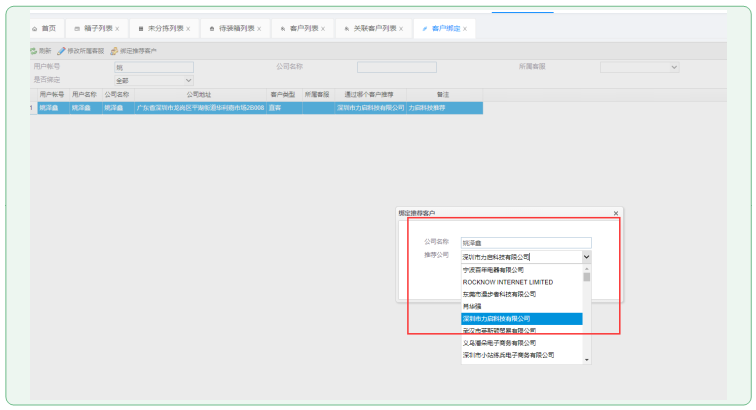Close the 箱子列表 tab
Viewport: 756px width, 410px height.
coord(117,29)
